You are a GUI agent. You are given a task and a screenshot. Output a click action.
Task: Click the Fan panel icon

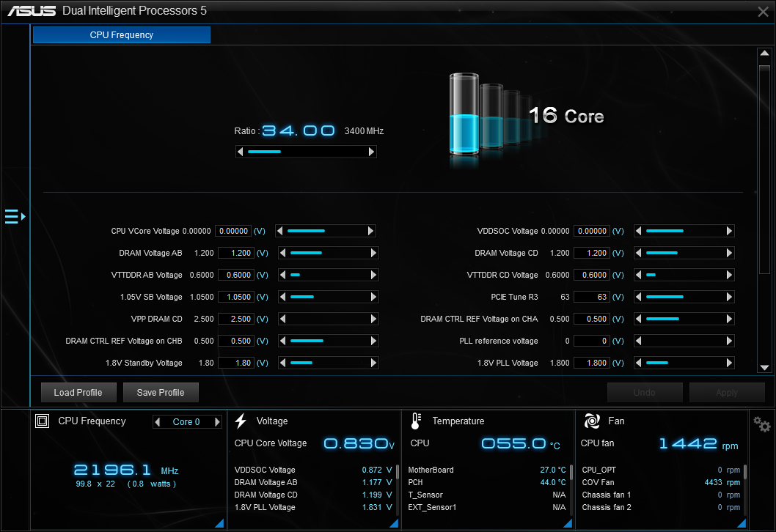(x=593, y=421)
